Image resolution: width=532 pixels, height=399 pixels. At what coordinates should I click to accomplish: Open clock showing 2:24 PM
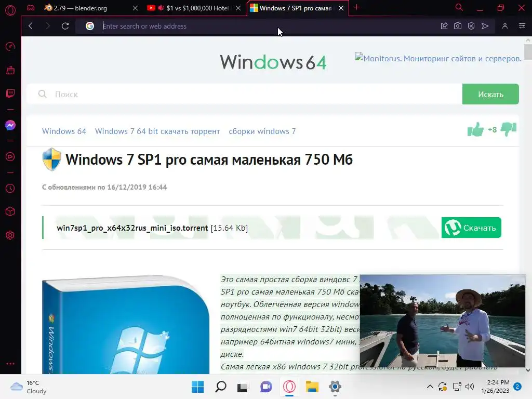click(495, 387)
